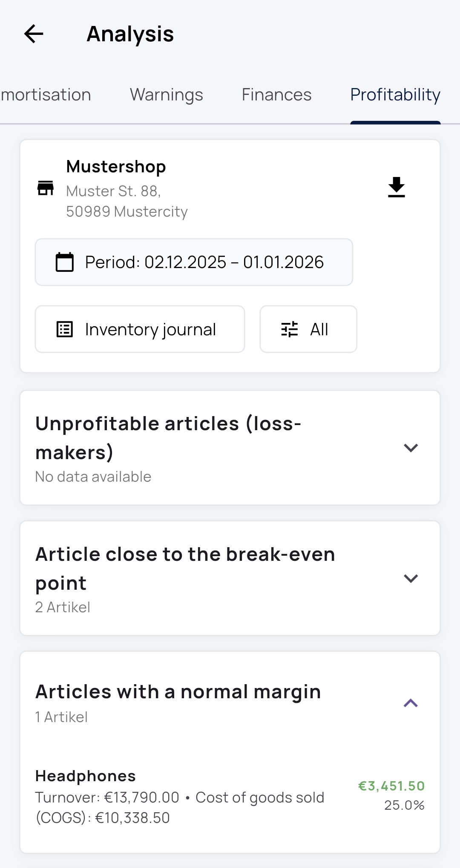Expand Unprofitable articles section chevron
Viewport: 460px width, 868px height.
point(411,448)
